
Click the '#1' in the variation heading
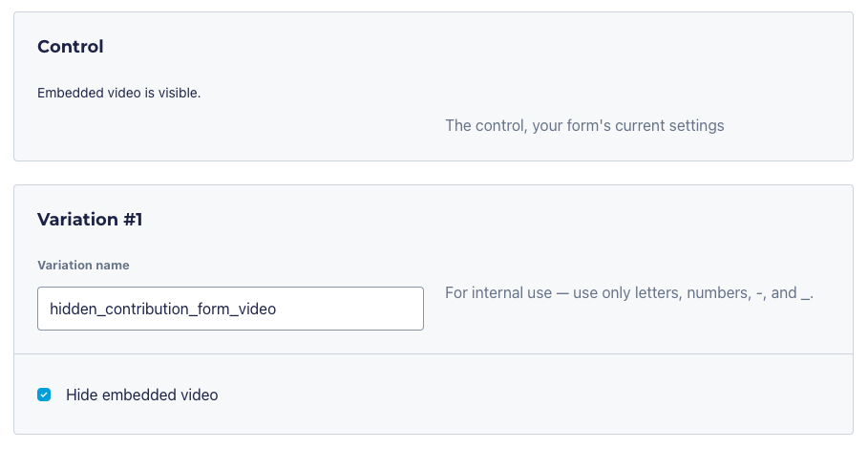pyautogui.click(x=132, y=220)
